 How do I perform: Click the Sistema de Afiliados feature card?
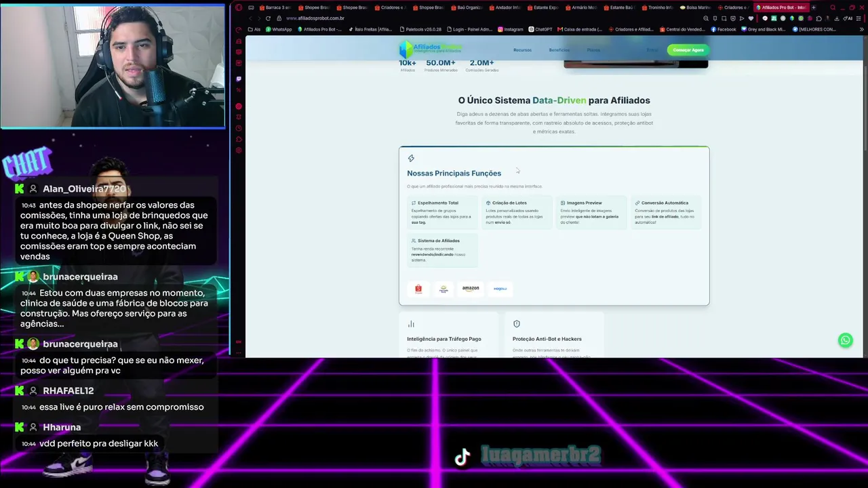[442, 251]
